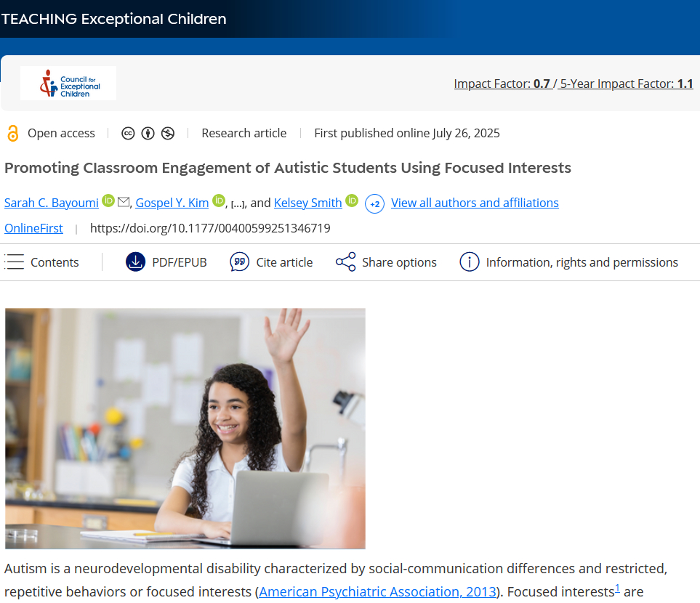The width and height of the screenshot is (700, 603).
Task: Click the student raising hand article image
Action: [x=185, y=428]
